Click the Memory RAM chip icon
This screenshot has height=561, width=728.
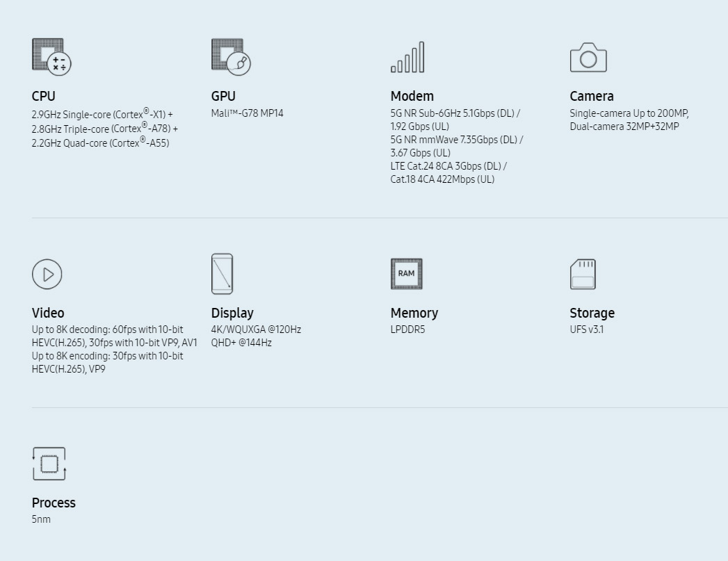[406, 274]
